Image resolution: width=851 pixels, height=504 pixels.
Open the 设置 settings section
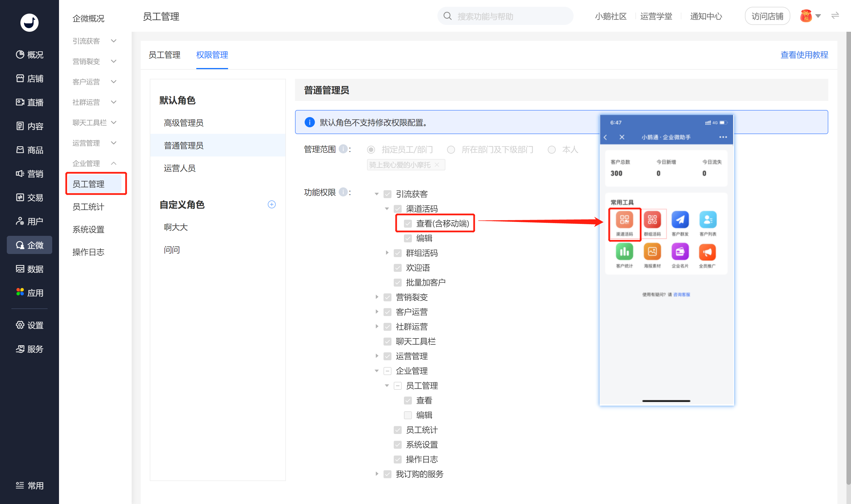(30, 325)
